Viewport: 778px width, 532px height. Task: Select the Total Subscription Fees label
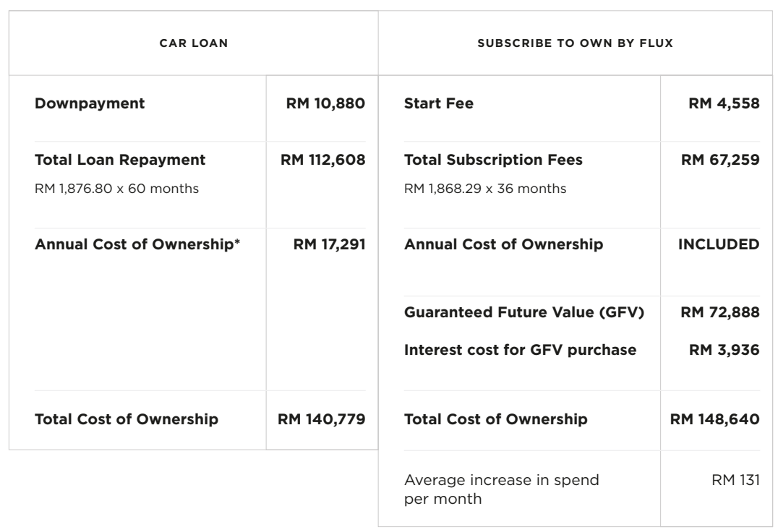coord(493,160)
